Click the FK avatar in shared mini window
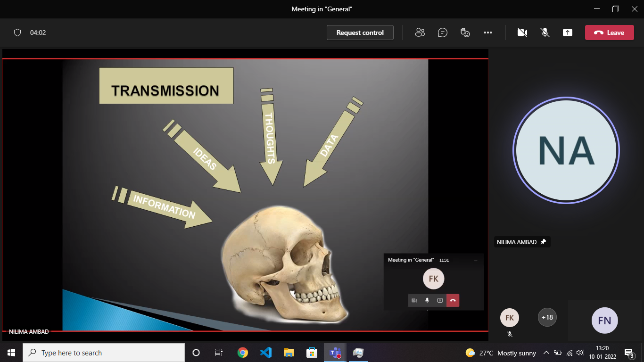The width and height of the screenshot is (644, 362). pyautogui.click(x=434, y=279)
